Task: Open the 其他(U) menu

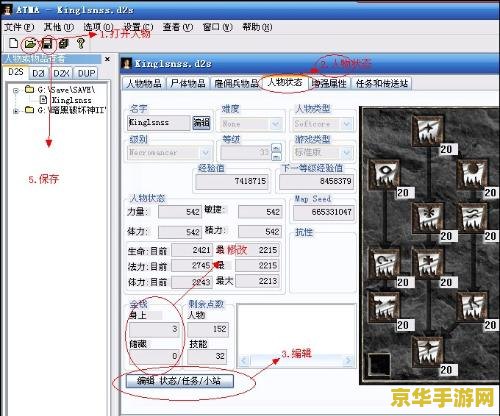Action: 59,27
